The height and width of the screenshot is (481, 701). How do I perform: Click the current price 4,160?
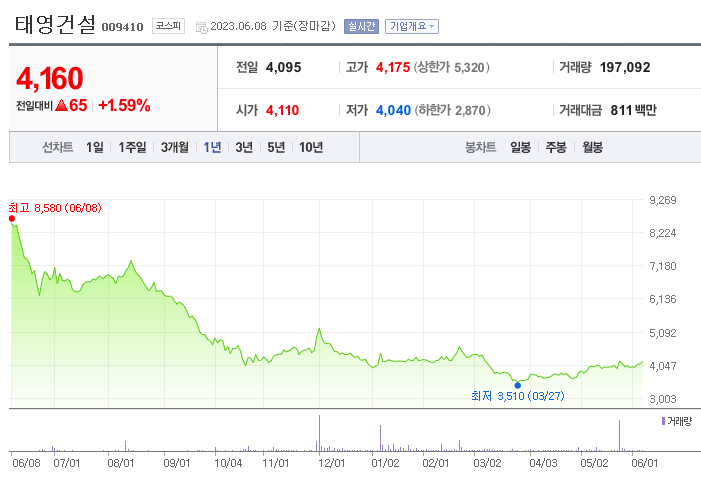tap(50, 78)
